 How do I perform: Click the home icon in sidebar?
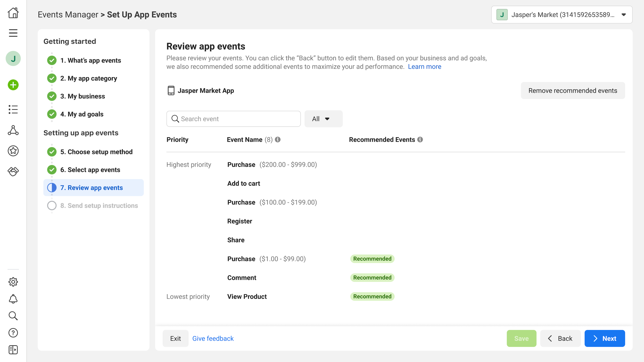pos(13,13)
